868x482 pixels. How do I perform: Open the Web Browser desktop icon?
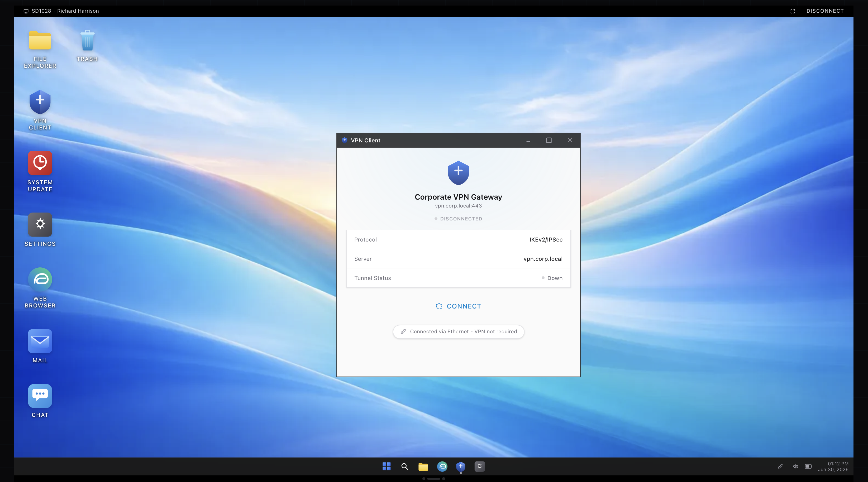click(40, 288)
